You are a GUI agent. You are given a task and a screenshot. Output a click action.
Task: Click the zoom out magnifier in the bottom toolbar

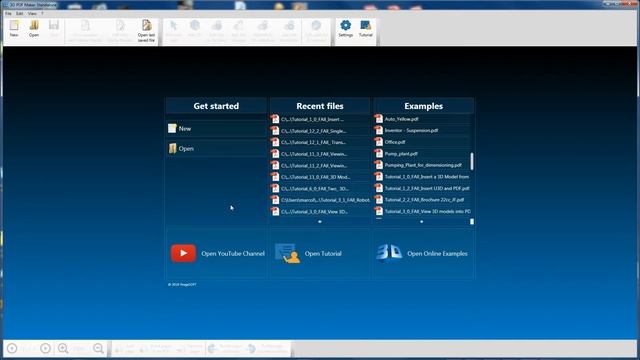98,348
